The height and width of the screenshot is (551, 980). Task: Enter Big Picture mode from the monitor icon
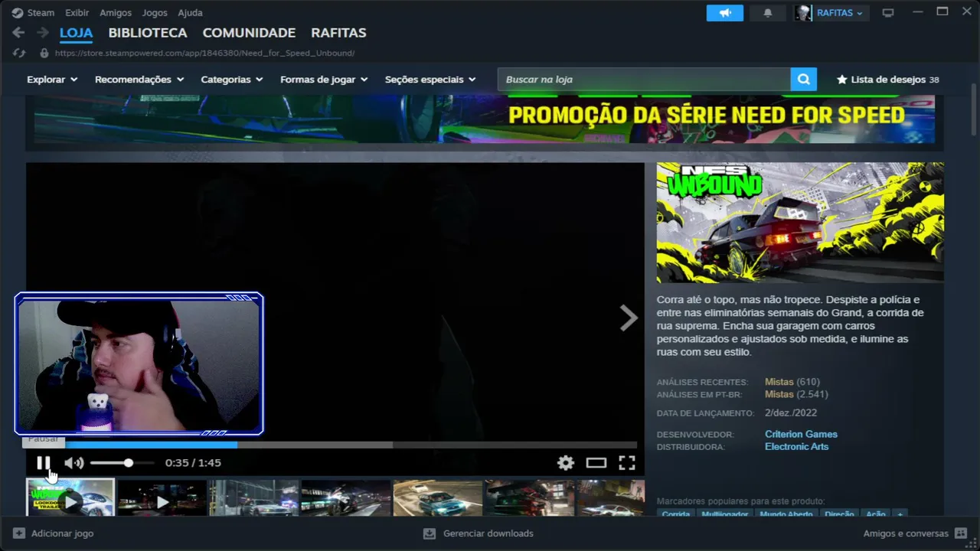point(888,13)
